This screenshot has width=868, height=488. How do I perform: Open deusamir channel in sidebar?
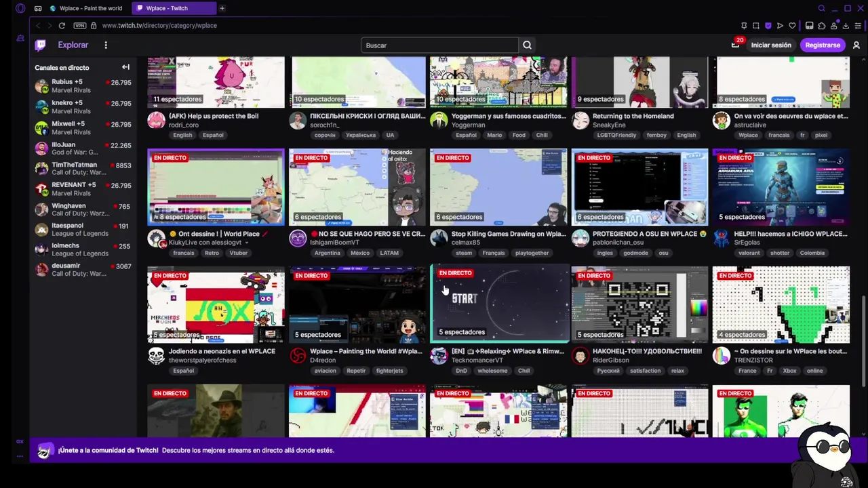pos(83,270)
